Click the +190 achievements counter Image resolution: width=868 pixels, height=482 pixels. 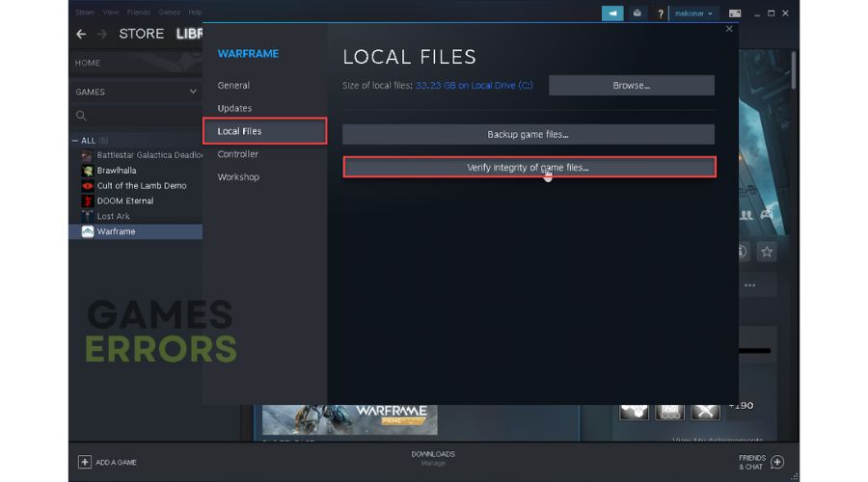pyautogui.click(x=741, y=406)
